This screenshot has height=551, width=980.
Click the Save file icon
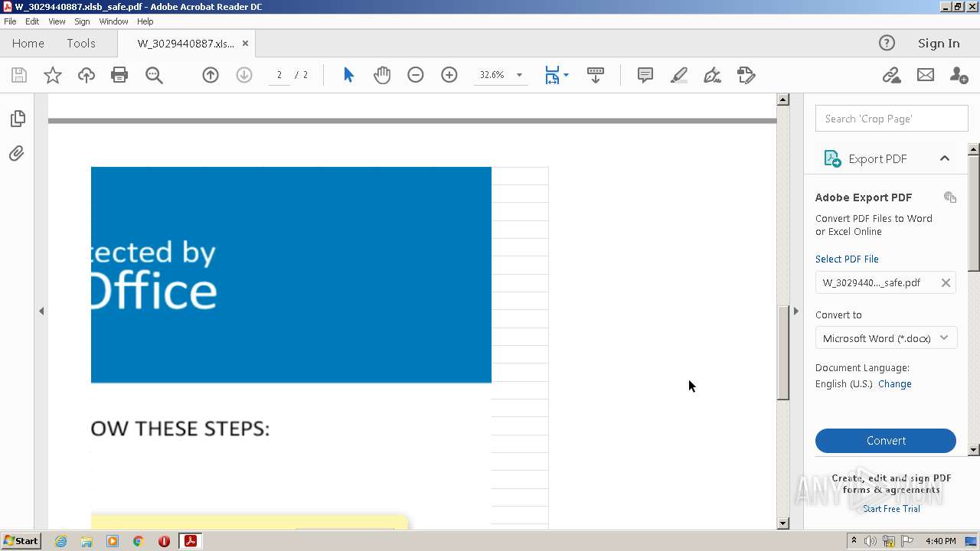click(x=19, y=75)
